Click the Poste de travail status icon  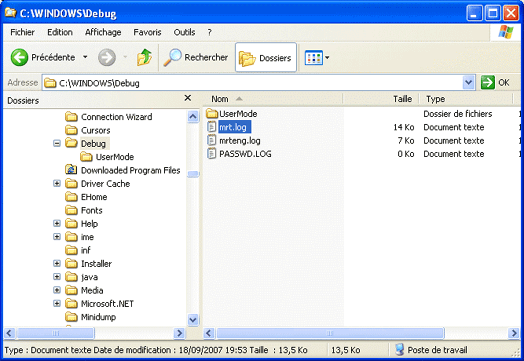pos(399,350)
